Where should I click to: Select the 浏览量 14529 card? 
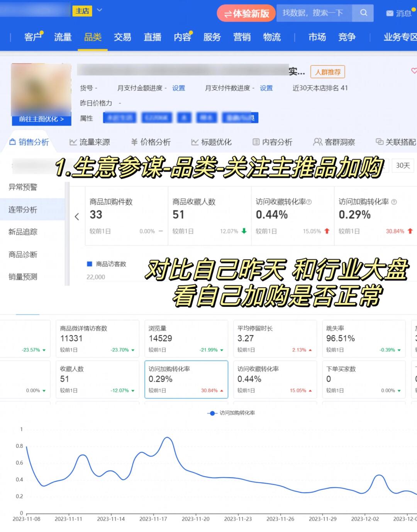pyautogui.click(x=186, y=338)
